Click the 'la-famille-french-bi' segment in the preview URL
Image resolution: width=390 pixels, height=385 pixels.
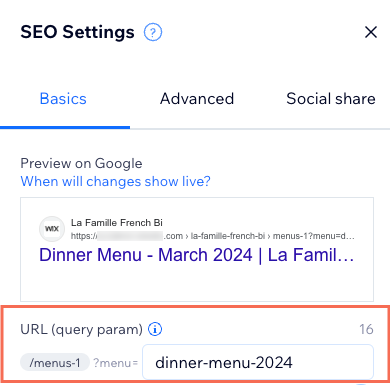(x=228, y=236)
